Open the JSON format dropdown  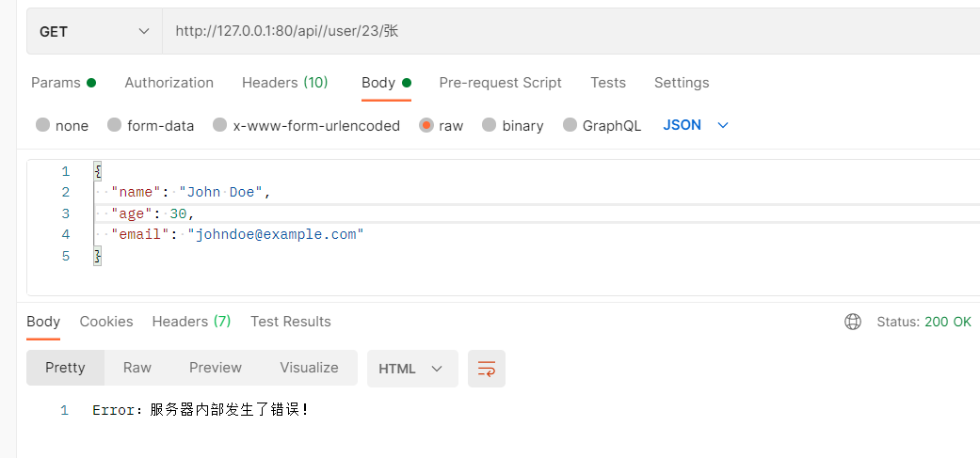(696, 125)
